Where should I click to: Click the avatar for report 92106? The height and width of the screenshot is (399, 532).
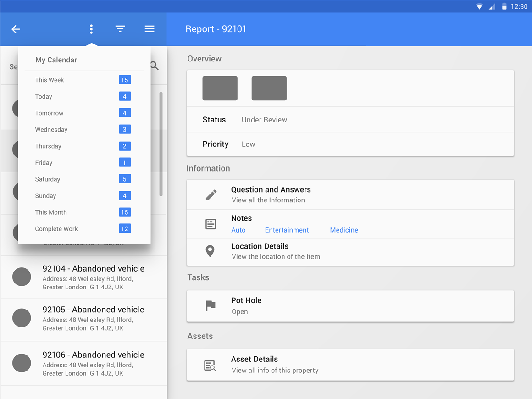22,363
